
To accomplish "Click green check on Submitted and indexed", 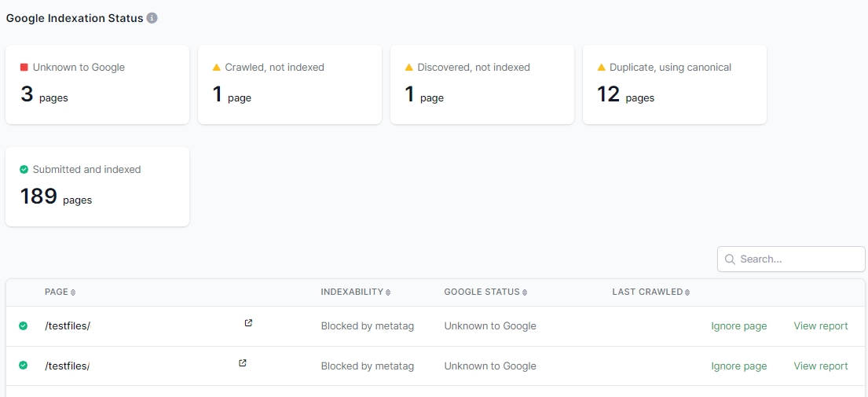I will (x=24, y=170).
